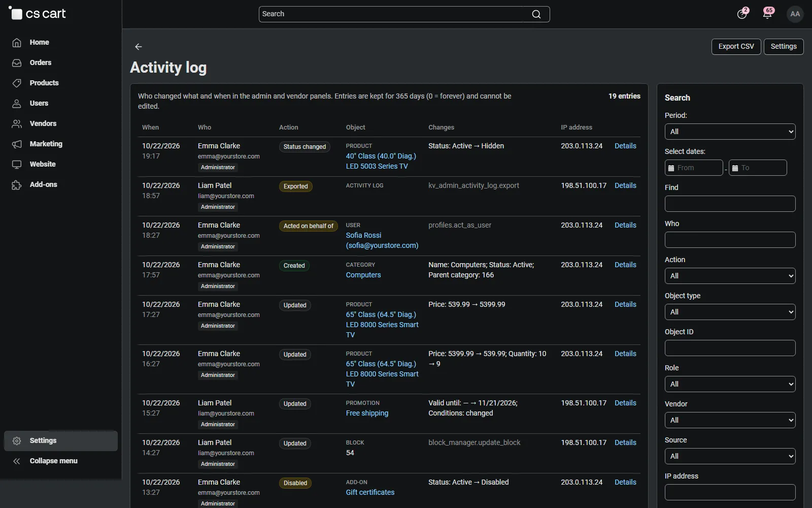This screenshot has width=812, height=508.
Task: Open Marketing megaphone icon
Action: coord(17,144)
